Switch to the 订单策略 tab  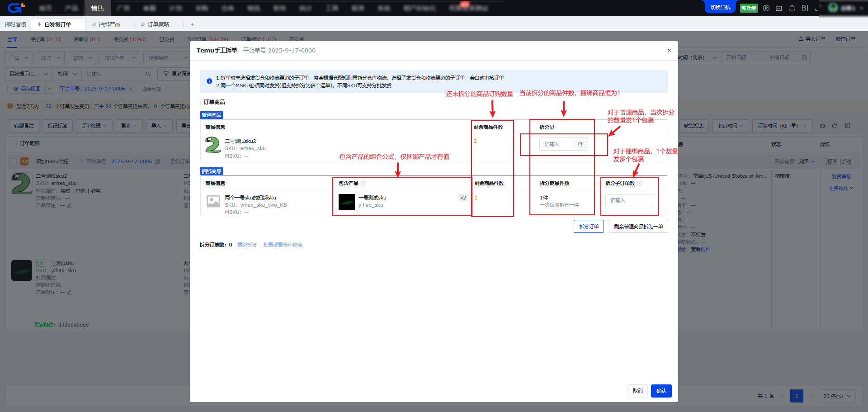point(158,24)
